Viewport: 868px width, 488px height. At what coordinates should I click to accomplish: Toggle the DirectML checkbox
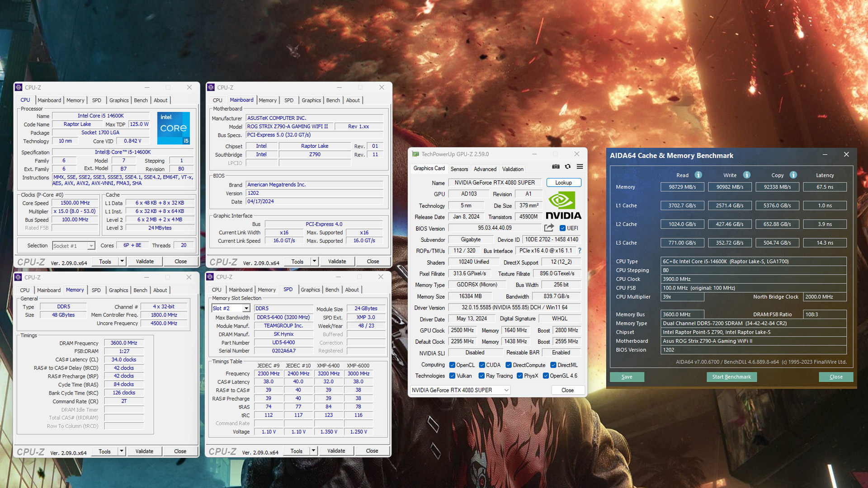(553, 365)
